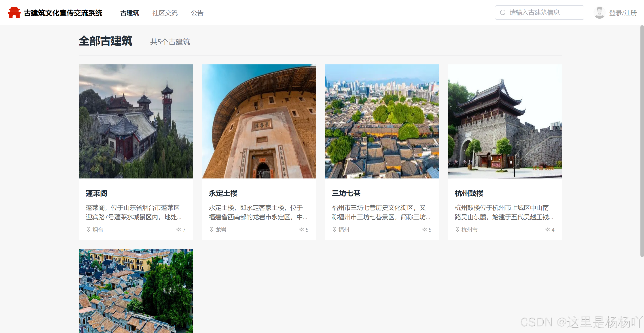Screen dimensions: 644x333
Task: Click the location pin beside 杭州市
Action: (457, 229)
